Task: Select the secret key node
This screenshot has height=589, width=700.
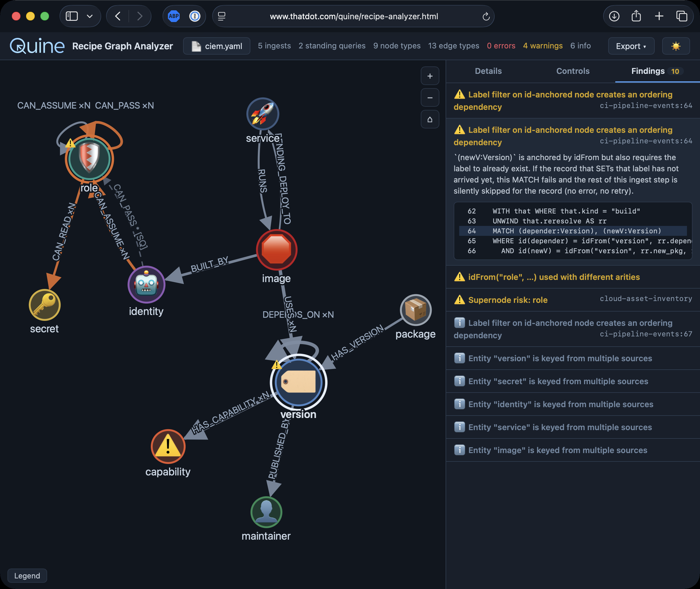Action: point(45,305)
